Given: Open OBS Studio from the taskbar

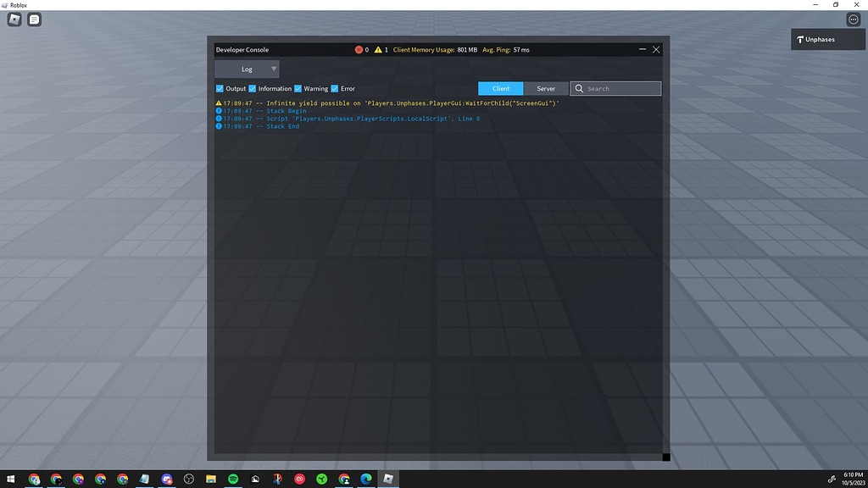Looking at the screenshot, I should (189, 480).
